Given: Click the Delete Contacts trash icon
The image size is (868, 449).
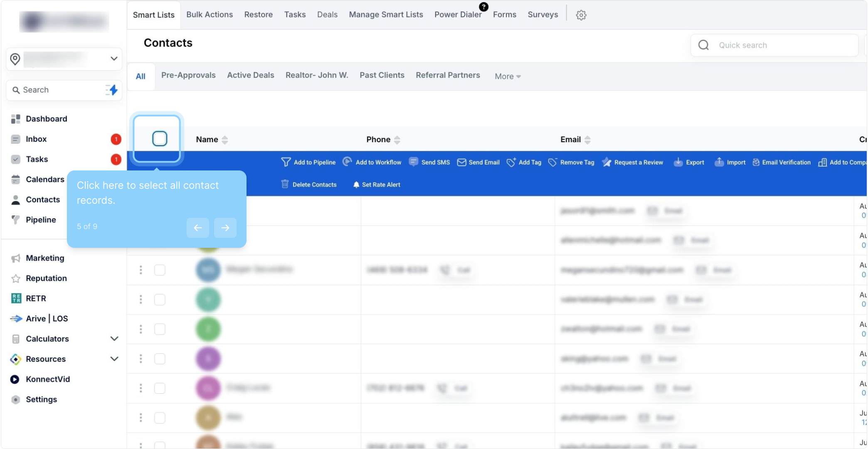Looking at the screenshot, I should 285,184.
